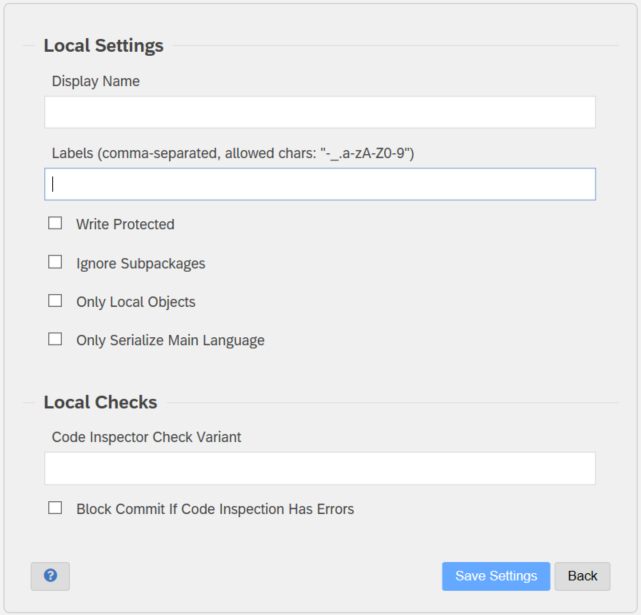Click the 'Ignore Subpackages' label text
641x615 pixels.
pyautogui.click(x=141, y=263)
